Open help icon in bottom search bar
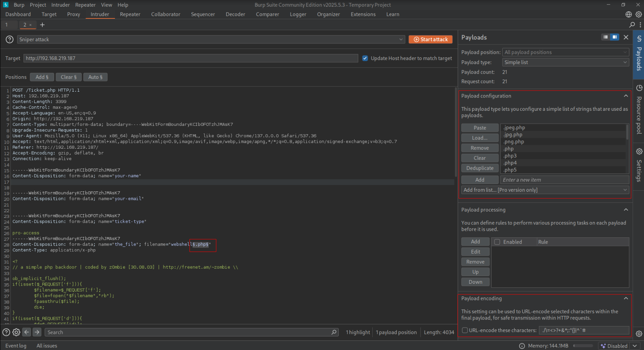644x350 pixels. point(6,332)
